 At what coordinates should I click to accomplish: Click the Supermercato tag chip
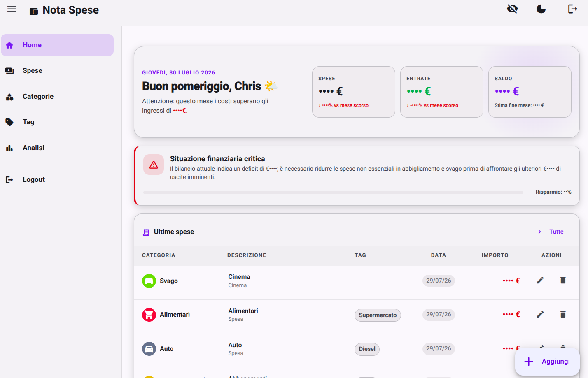pos(378,315)
